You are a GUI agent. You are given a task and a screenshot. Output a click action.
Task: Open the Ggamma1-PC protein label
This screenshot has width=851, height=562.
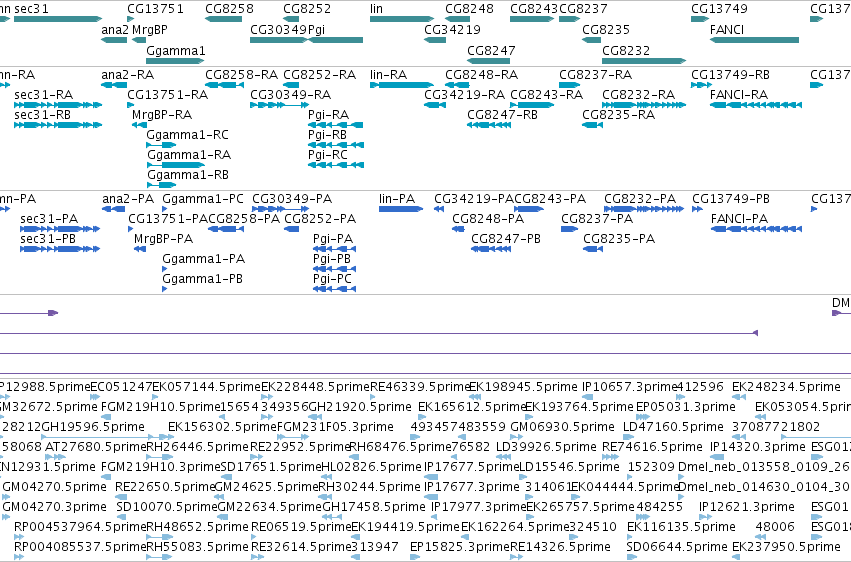[203, 199]
